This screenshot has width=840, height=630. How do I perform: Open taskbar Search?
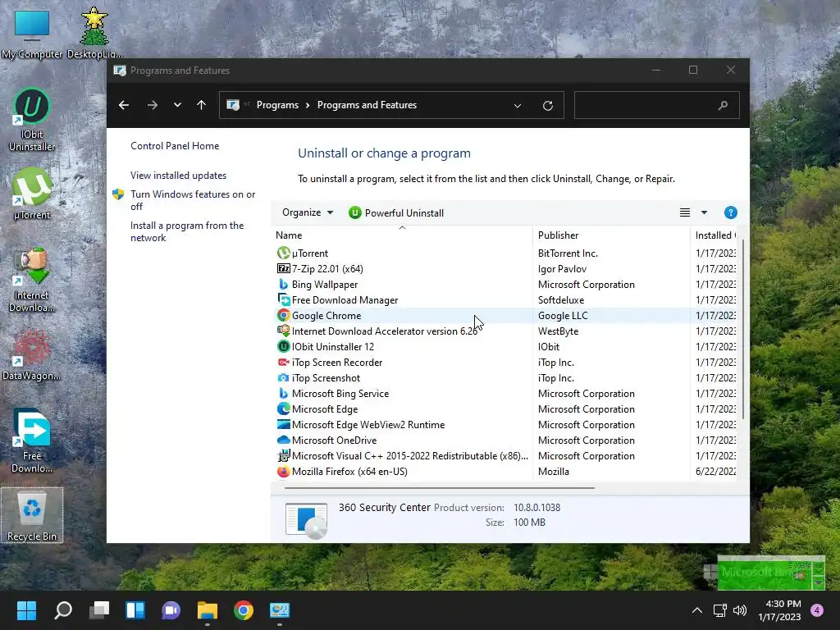coord(62,610)
